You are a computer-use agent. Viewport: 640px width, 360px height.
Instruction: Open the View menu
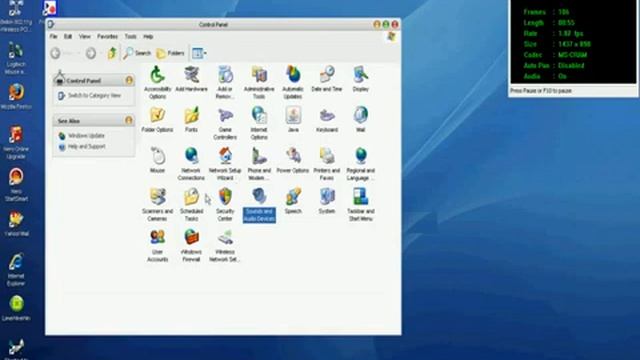coord(84,36)
